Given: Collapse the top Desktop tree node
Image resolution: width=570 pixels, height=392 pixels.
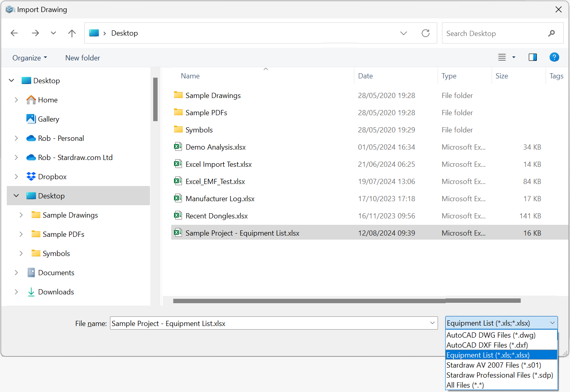Looking at the screenshot, I should (12, 80).
